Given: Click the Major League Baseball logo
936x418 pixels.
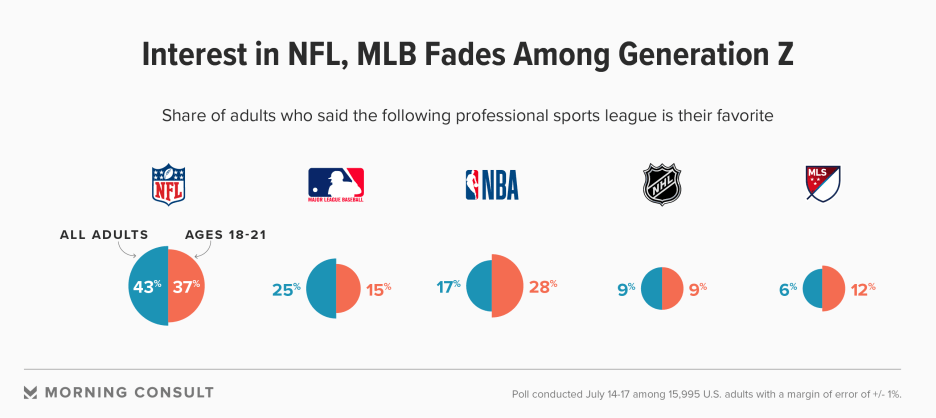Looking at the screenshot, I should 335,185.
